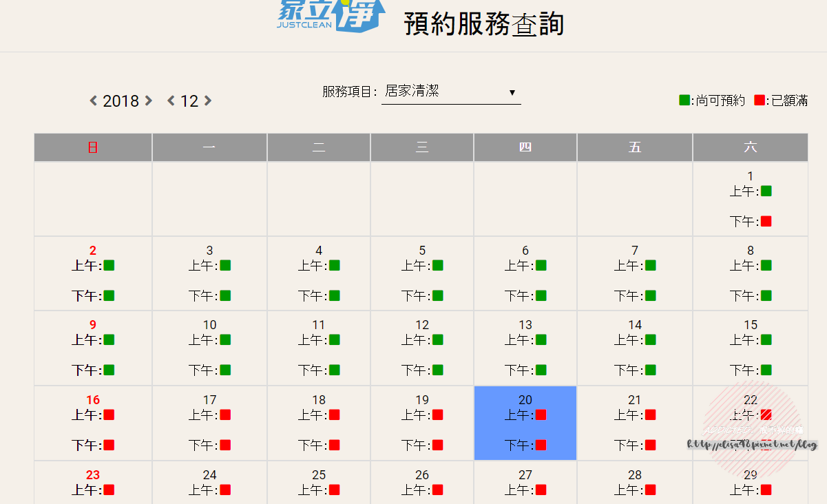Open the 服務項目 居家清潔 dropdown
Screen dimensions: 827x504
[451, 92]
